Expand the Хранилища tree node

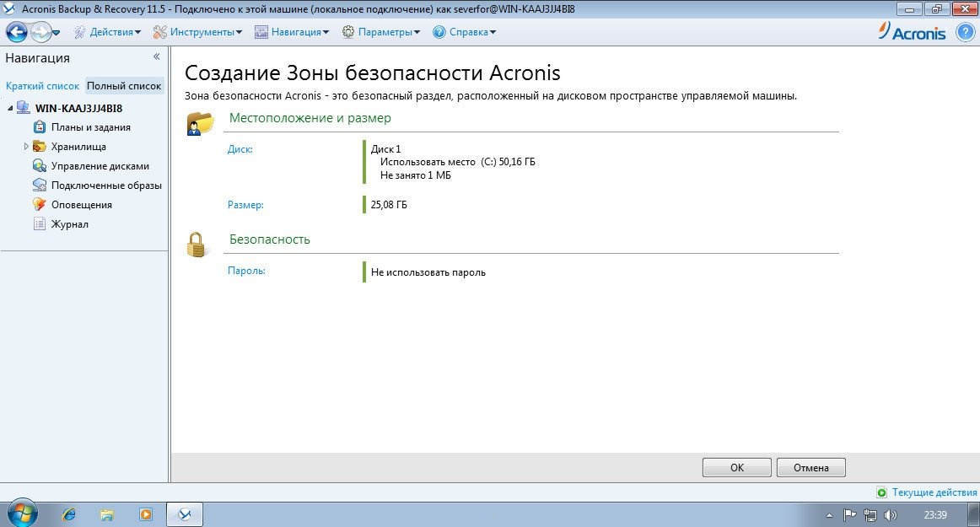click(x=26, y=146)
